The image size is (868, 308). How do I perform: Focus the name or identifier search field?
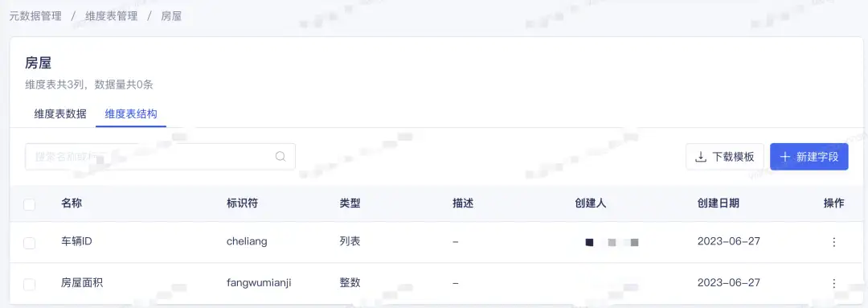click(x=160, y=157)
